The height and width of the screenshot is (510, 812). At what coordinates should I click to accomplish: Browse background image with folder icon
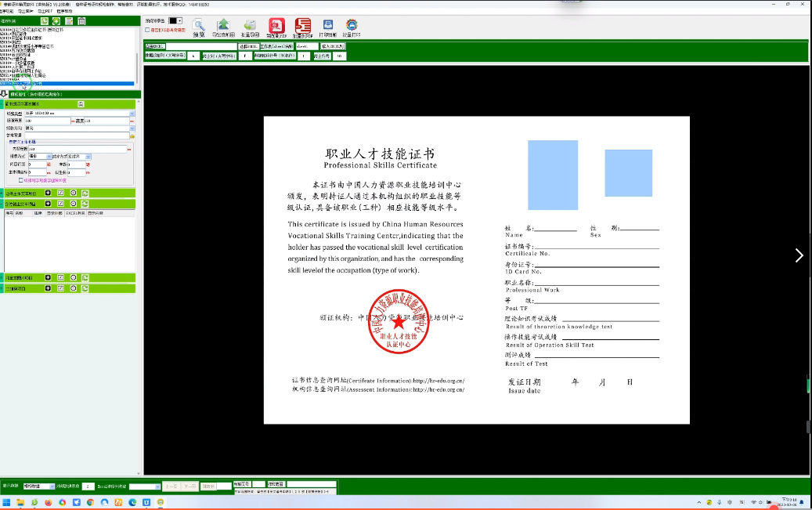(132, 136)
